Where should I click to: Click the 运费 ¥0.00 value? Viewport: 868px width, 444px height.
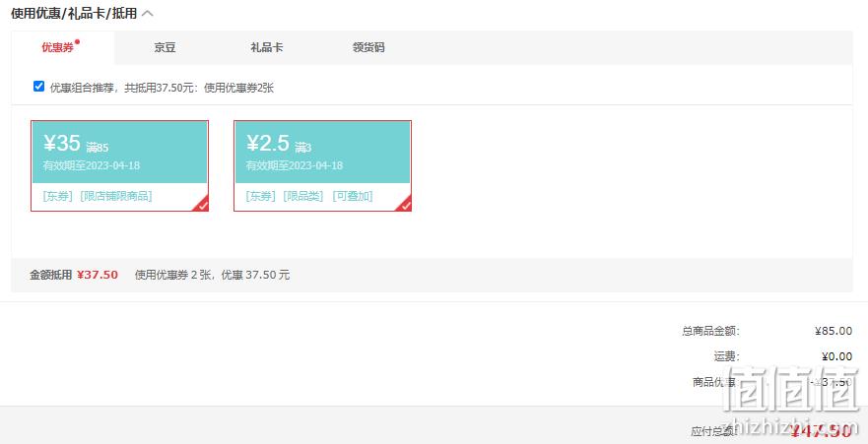(837, 356)
